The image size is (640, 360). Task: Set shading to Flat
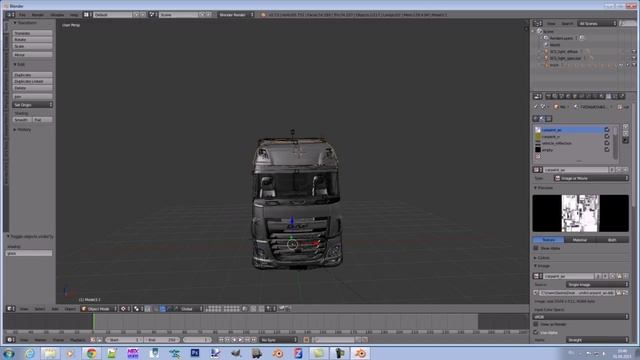[x=42, y=120]
